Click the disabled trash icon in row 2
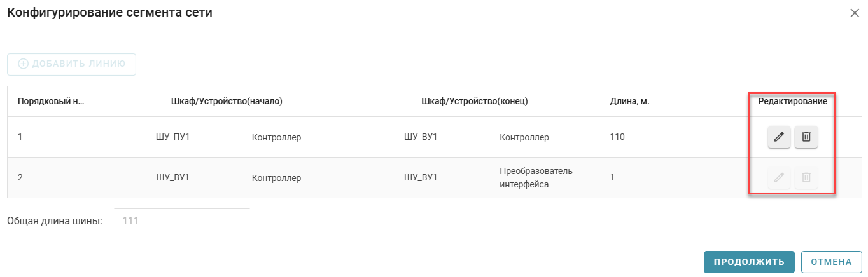This screenshot has height=277, width=868. [806, 178]
